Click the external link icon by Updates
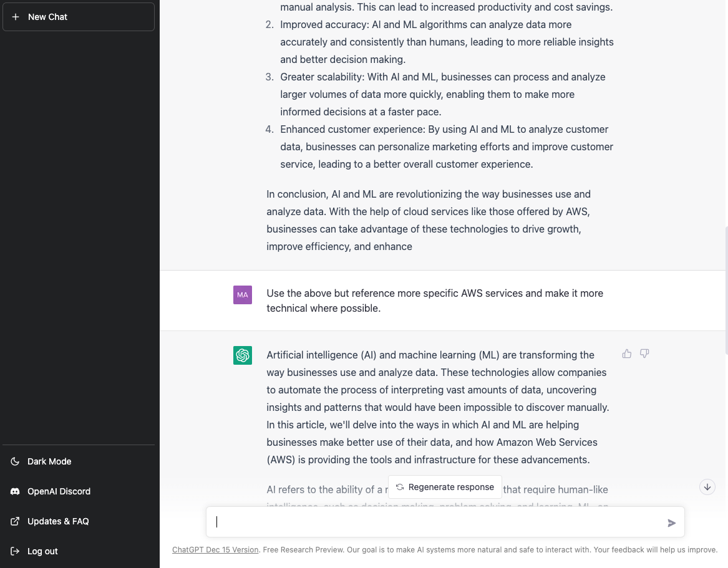The height and width of the screenshot is (568, 728). click(x=16, y=521)
